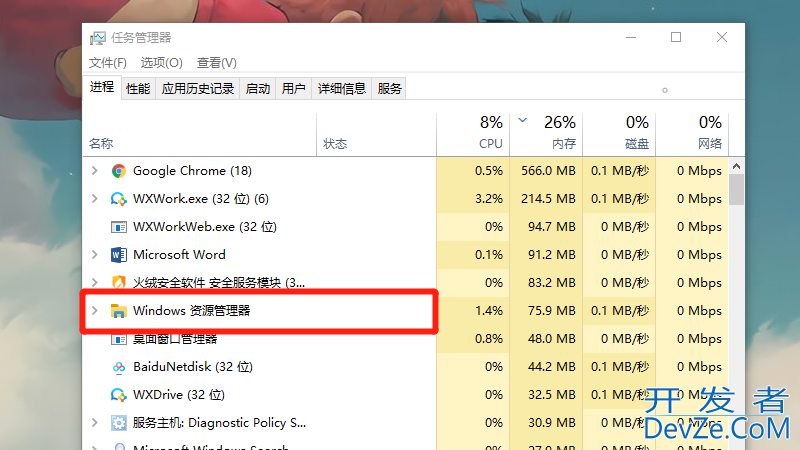Minimize the Task Manager window
This screenshot has width=800, height=450.
(631, 37)
